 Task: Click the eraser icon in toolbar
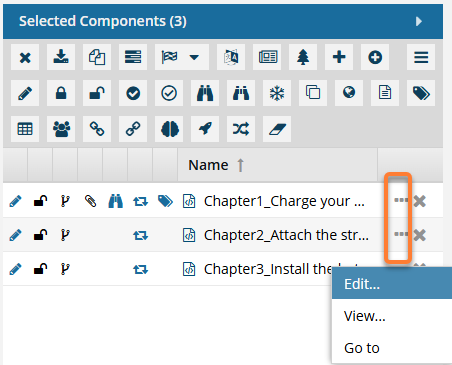(277, 129)
